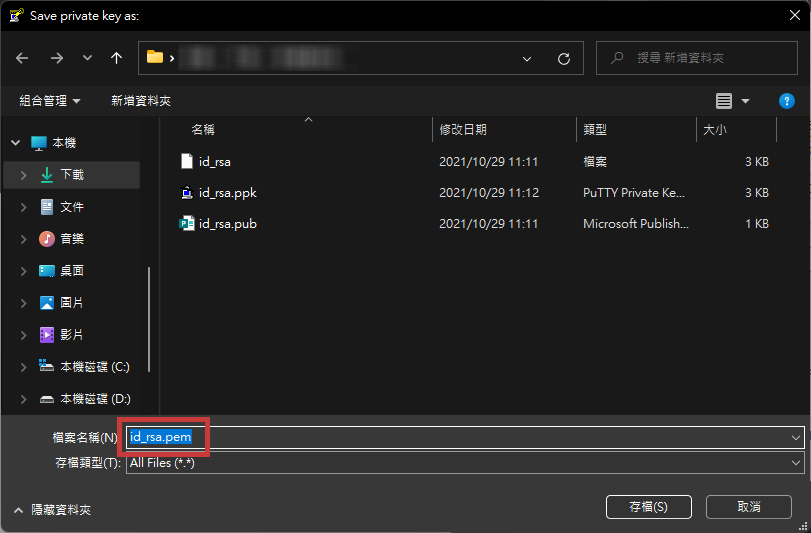Click the back navigation arrow
This screenshot has width=811, height=533.
click(22, 58)
